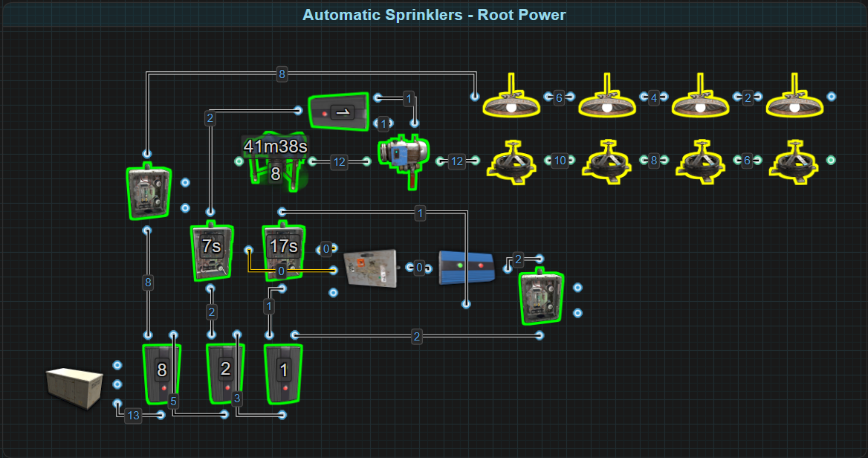This screenshot has height=458, width=868.
Task: Select the electrical branch showing number 2
Action: 225,373
